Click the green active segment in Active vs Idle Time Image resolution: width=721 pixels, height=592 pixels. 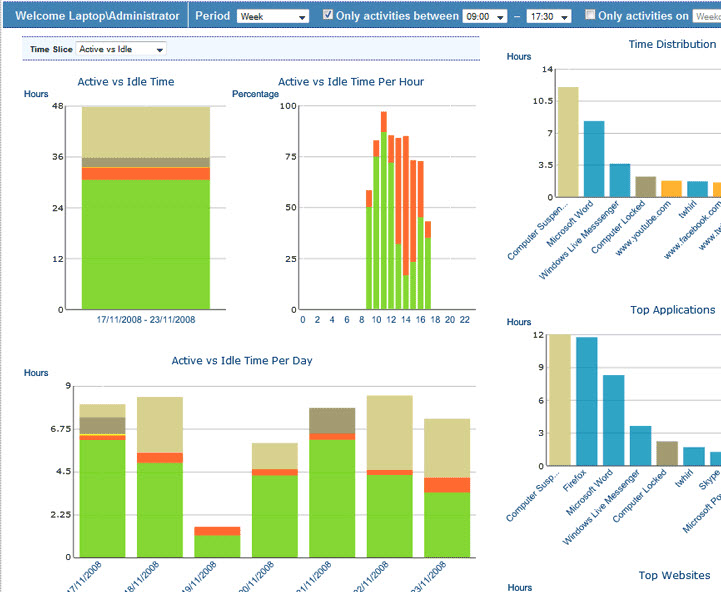pyautogui.click(x=146, y=244)
